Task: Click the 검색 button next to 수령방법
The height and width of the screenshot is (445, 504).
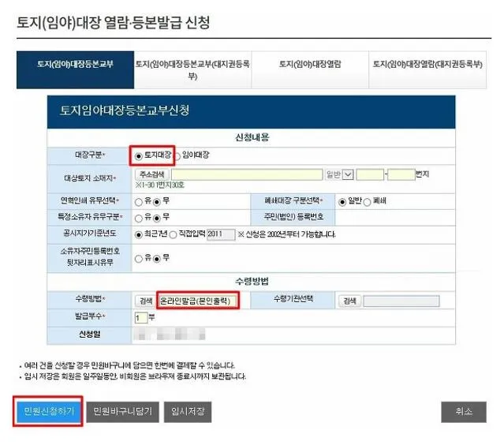Action: [x=146, y=301]
